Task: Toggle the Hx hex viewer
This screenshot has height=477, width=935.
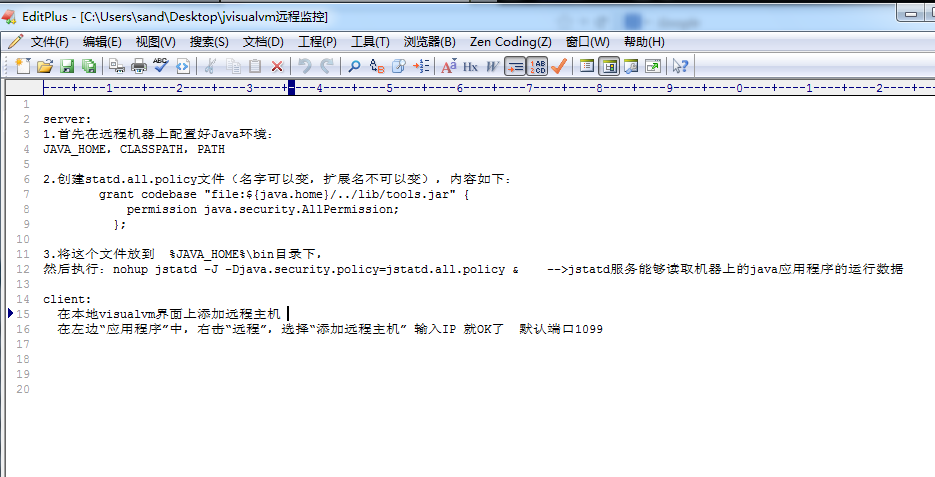Action: (x=470, y=66)
